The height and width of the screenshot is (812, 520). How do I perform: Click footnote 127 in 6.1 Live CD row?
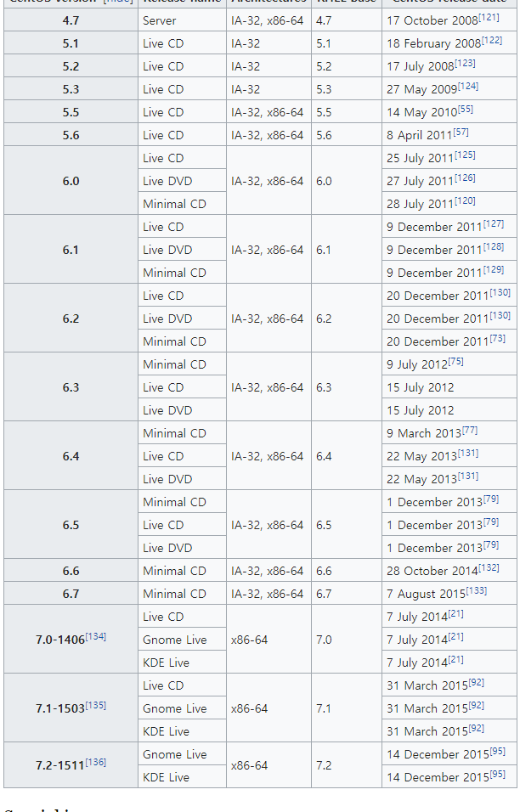tap(493, 223)
